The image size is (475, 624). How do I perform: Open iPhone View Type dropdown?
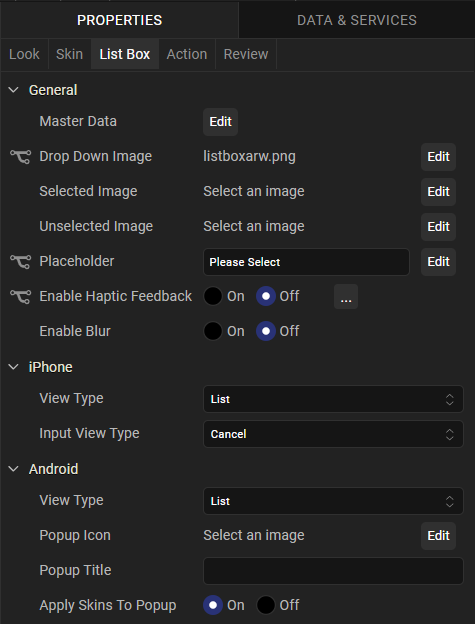333,399
